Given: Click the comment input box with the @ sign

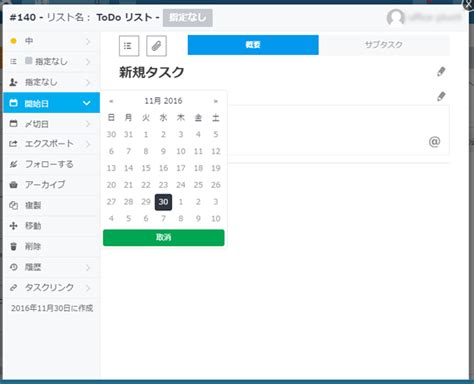Looking at the screenshot, I should click(x=338, y=130).
